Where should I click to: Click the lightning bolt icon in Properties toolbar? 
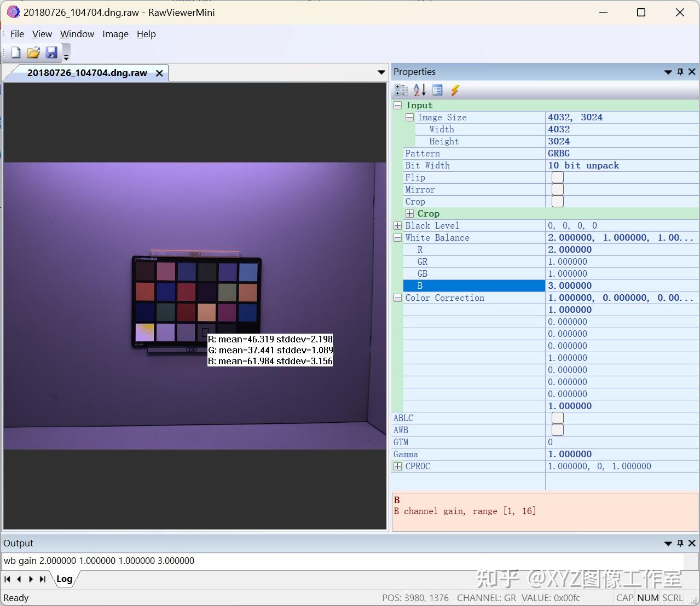point(455,90)
